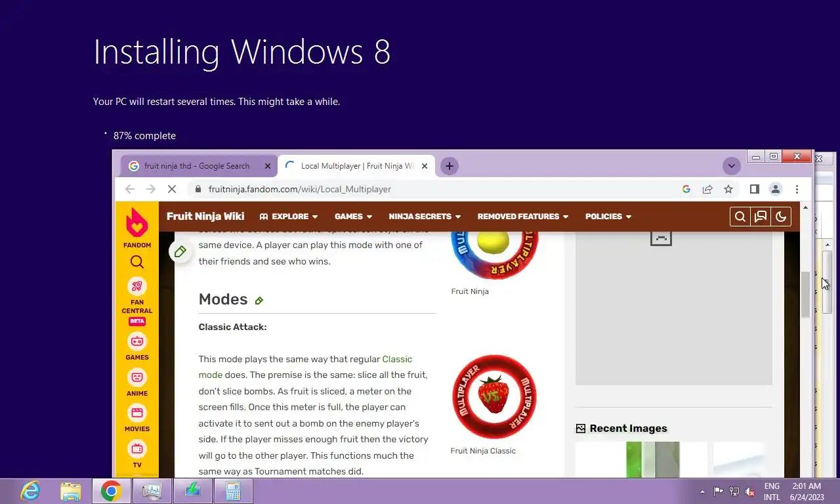The height and width of the screenshot is (504, 840).
Task: Click the address bar URL
Action: point(300,189)
